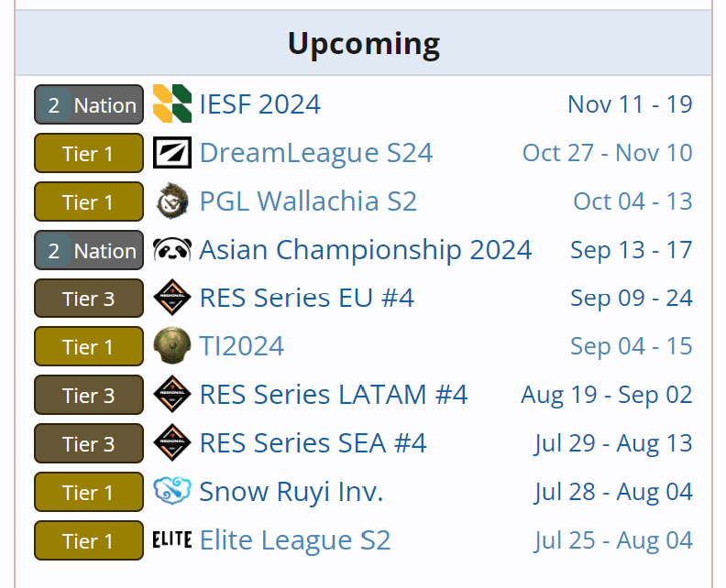Click the Elite League S2 logo icon

[x=172, y=540]
